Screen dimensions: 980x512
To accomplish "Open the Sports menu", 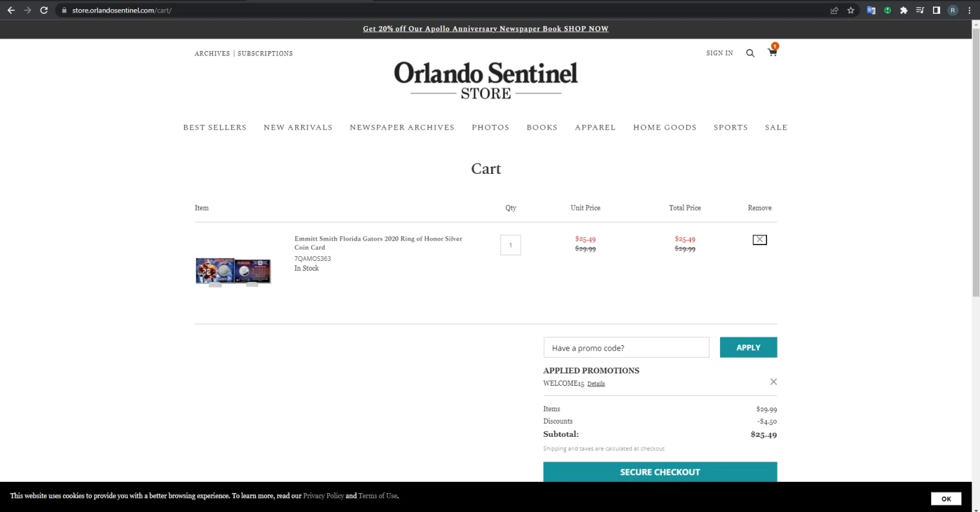I will (730, 128).
